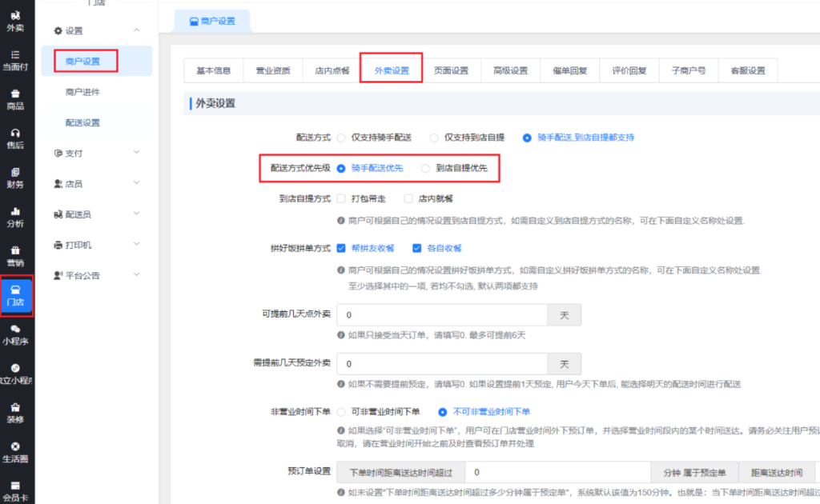
Task: Select 仅支持骑手配送 delivery option
Action: pos(342,138)
